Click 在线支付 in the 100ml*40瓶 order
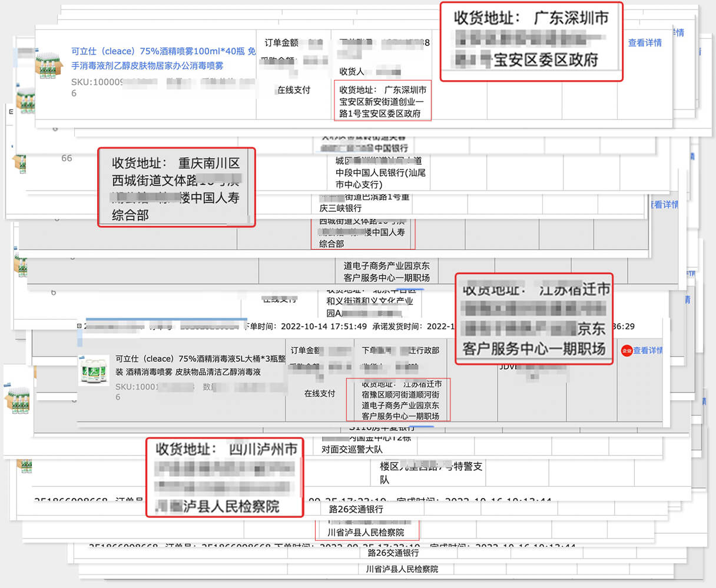This screenshot has width=716, height=588. pos(294,90)
